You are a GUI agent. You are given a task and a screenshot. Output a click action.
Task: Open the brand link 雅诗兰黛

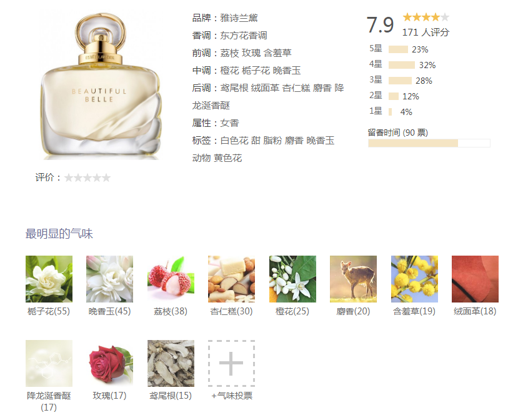point(239,17)
